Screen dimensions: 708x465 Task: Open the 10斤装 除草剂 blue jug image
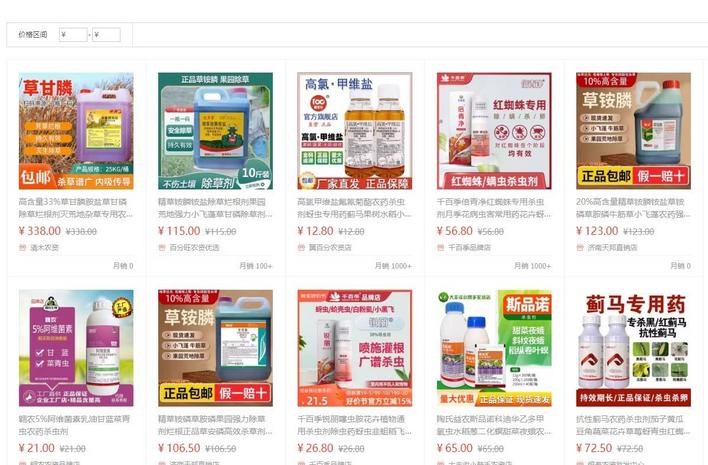(x=215, y=131)
